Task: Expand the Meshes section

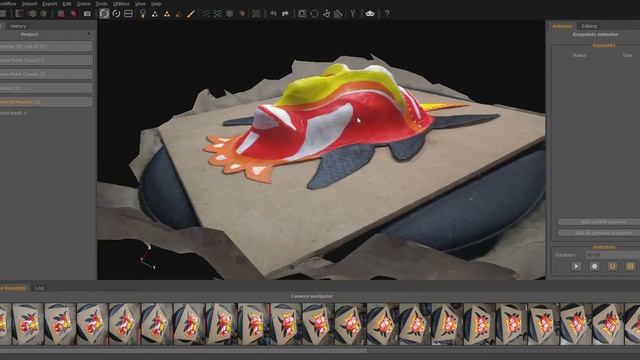Action: pyautogui.click(x=46, y=88)
